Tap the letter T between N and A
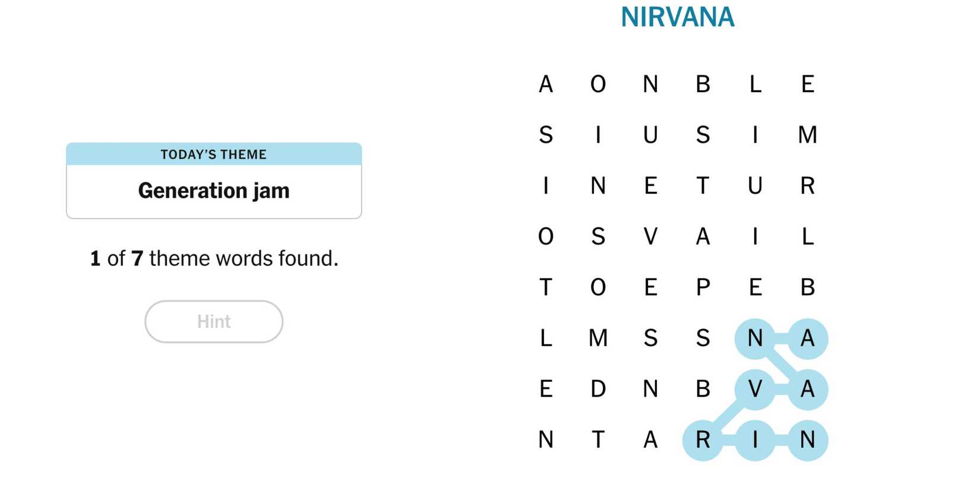The width and height of the screenshot is (980, 490). [x=598, y=440]
